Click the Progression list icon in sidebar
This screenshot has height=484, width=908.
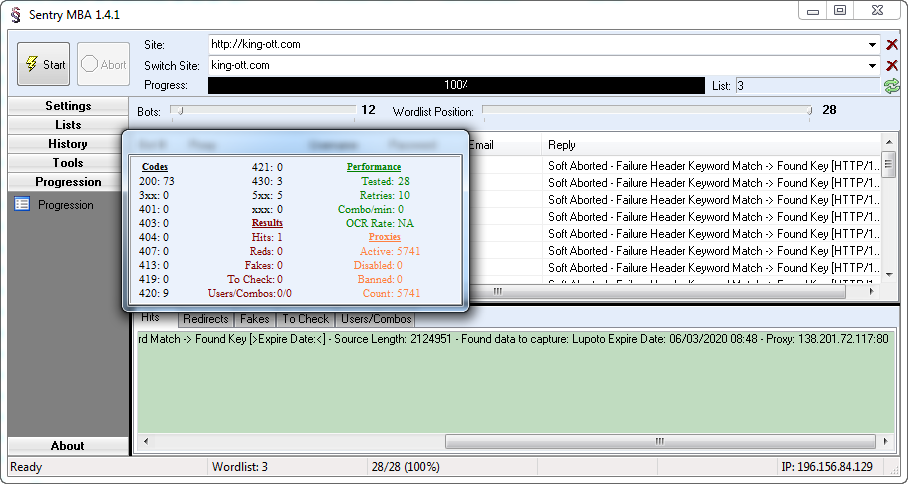coord(22,205)
